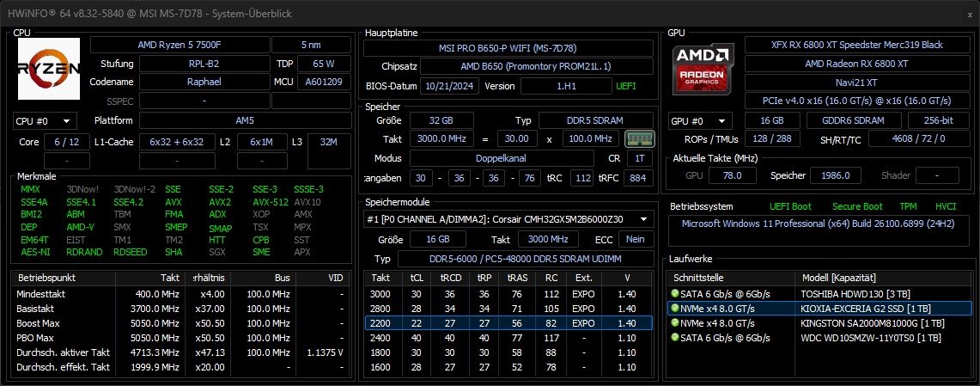Click the XFX RX 6800 XT Speedster field
Image resolution: width=980 pixels, height=386 pixels.
[x=857, y=45]
